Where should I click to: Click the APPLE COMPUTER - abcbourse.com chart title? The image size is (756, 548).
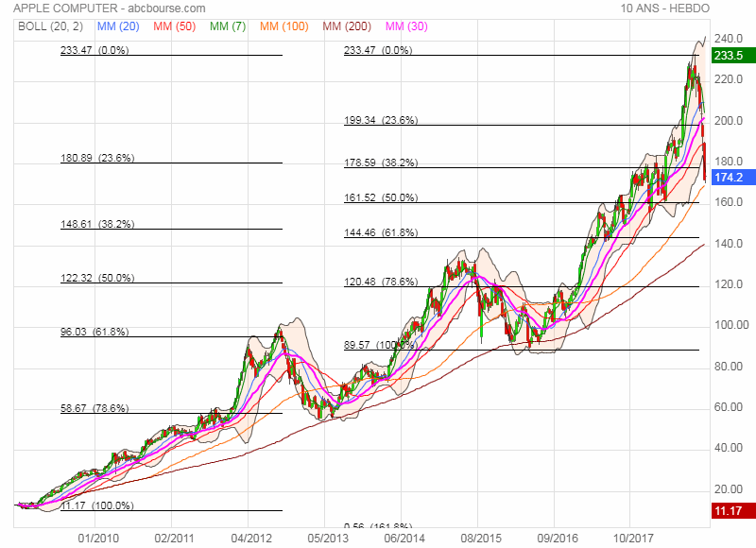[110, 9]
